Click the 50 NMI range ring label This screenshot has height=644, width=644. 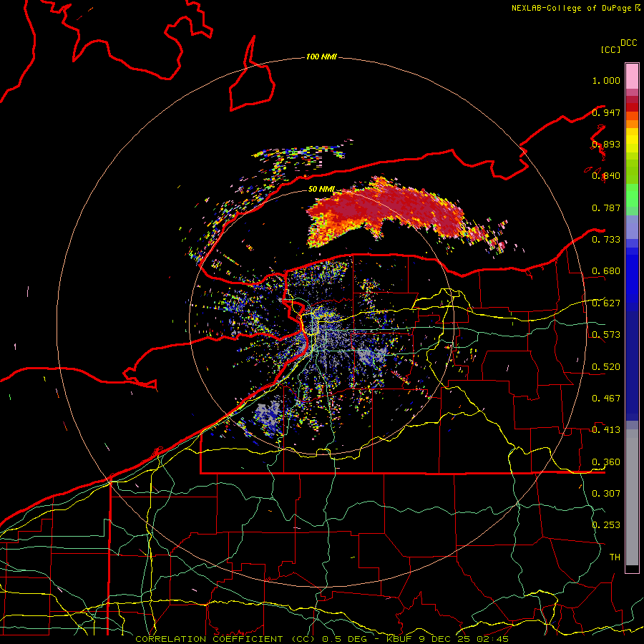[321, 190]
